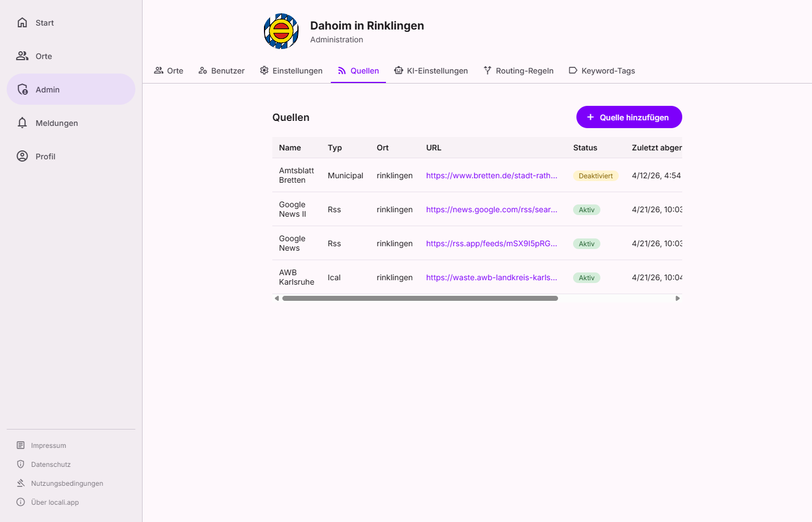Image resolution: width=812 pixels, height=522 pixels.
Task: Click the Quelle hinzufügen button
Action: pyautogui.click(x=629, y=117)
